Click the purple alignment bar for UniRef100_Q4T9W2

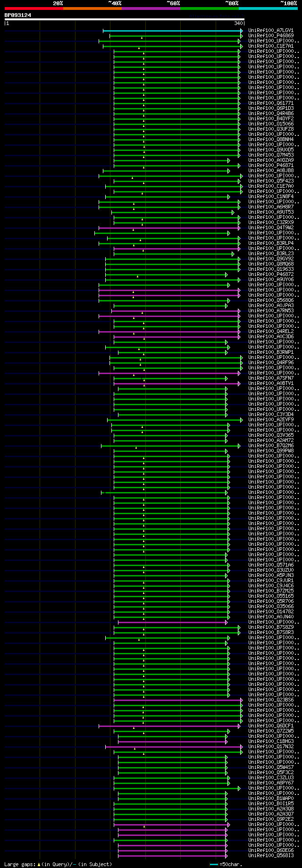(x=169, y=228)
